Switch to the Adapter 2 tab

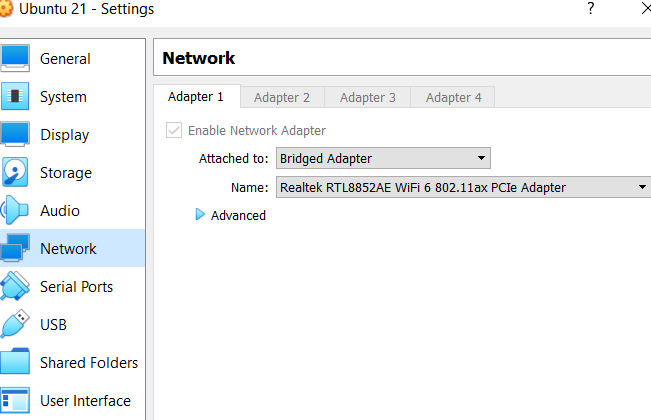click(x=282, y=97)
